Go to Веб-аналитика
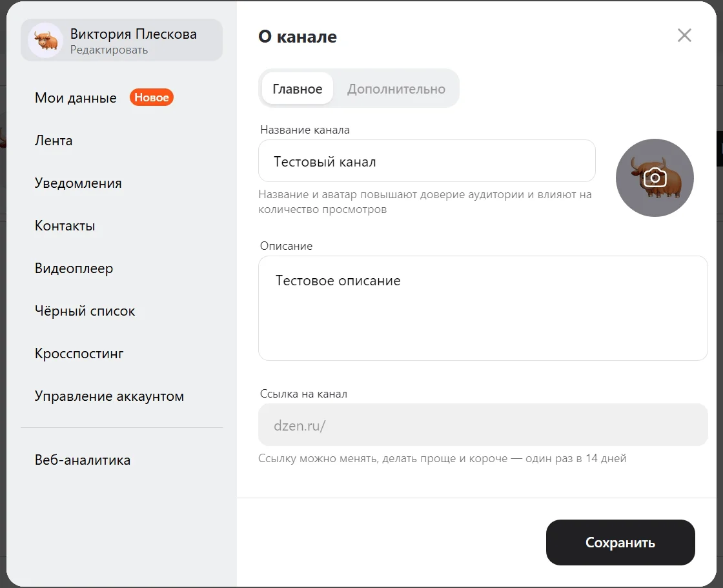Viewport: 723px width, 588px height. click(83, 460)
